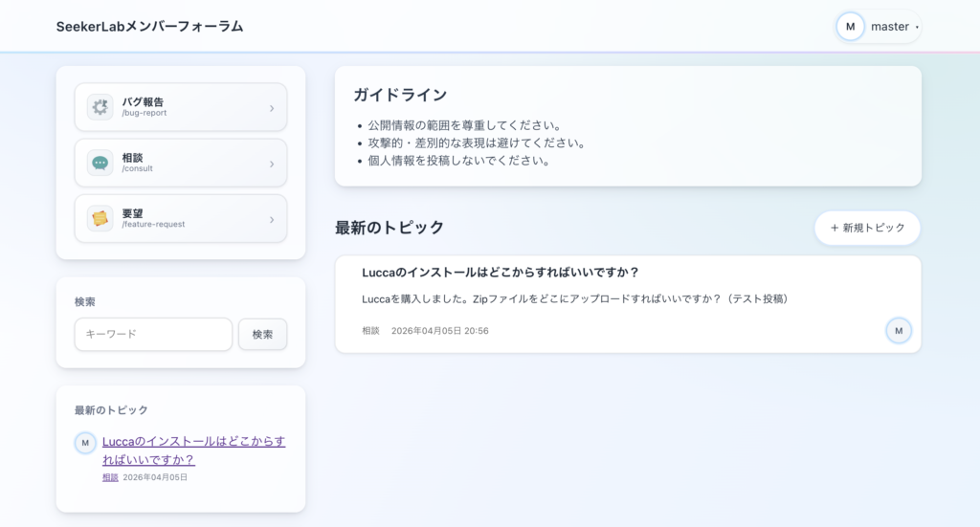Focus the キーワード search input field
980x527 pixels.
pos(153,335)
